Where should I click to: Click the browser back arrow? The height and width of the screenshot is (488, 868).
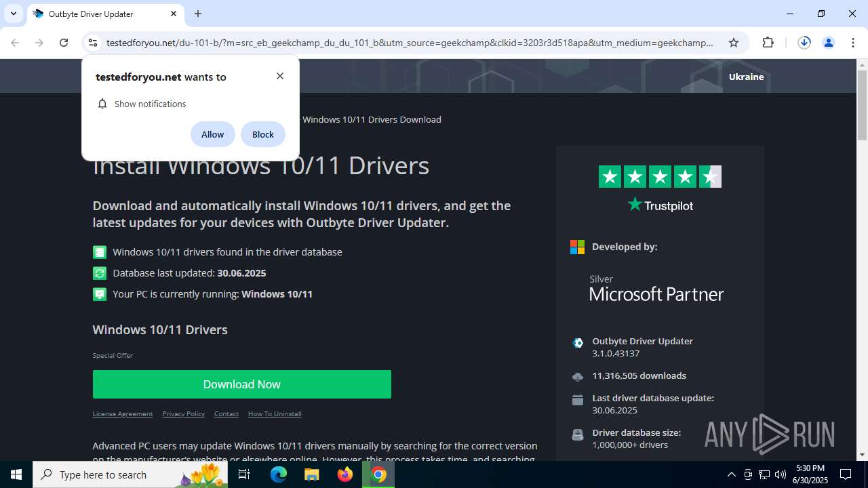coord(15,43)
